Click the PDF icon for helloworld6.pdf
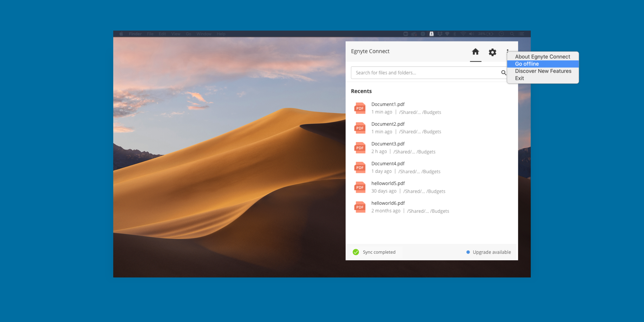Screen dimensions: 644x322 pyautogui.click(x=360, y=207)
